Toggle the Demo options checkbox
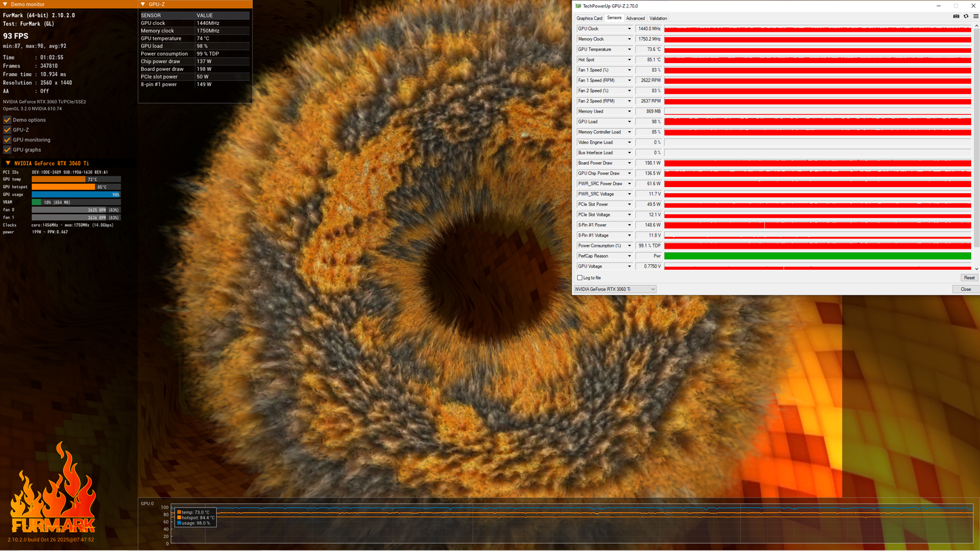 7,119
